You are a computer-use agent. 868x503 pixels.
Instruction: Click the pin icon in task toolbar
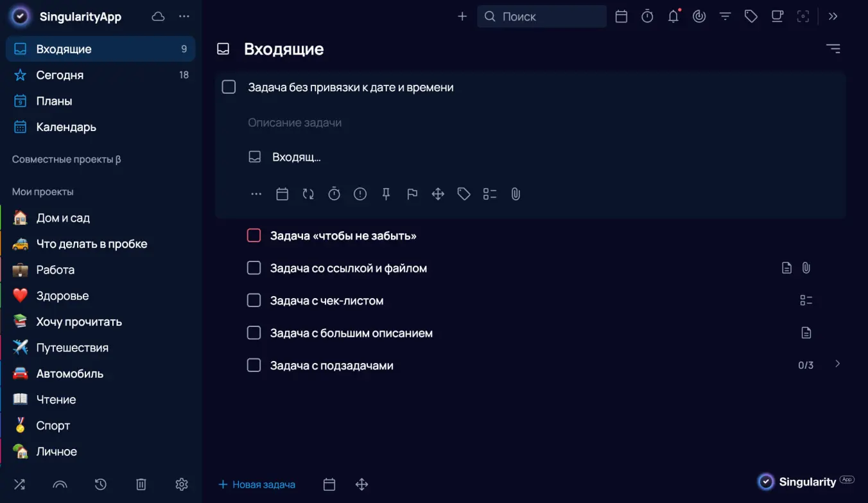point(386,194)
